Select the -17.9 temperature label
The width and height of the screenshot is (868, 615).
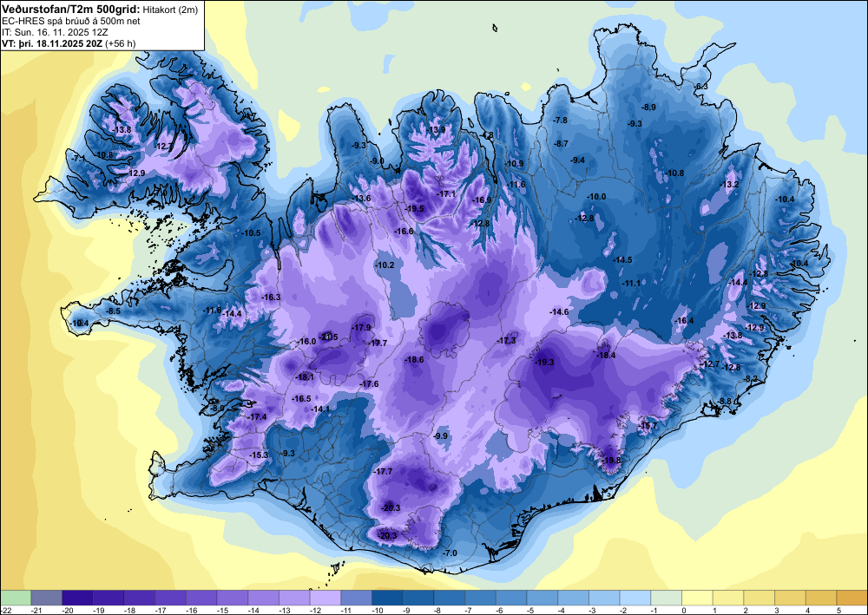pyautogui.click(x=361, y=327)
